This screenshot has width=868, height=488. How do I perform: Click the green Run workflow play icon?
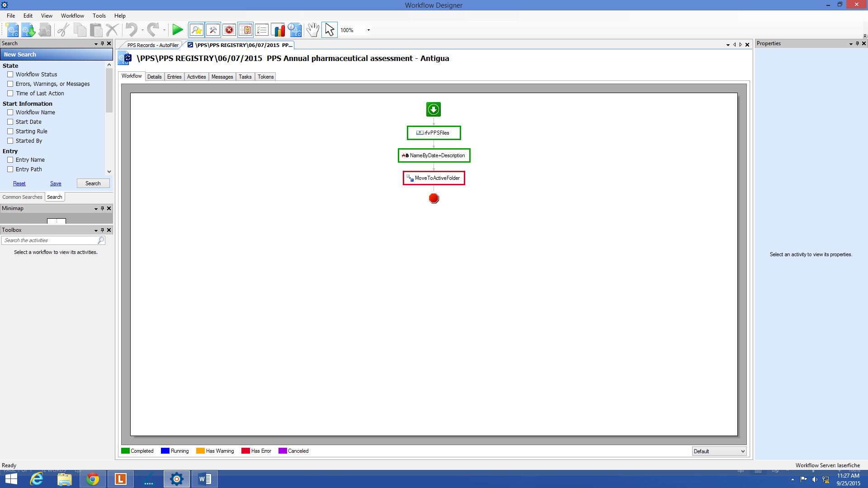point(178,30)
